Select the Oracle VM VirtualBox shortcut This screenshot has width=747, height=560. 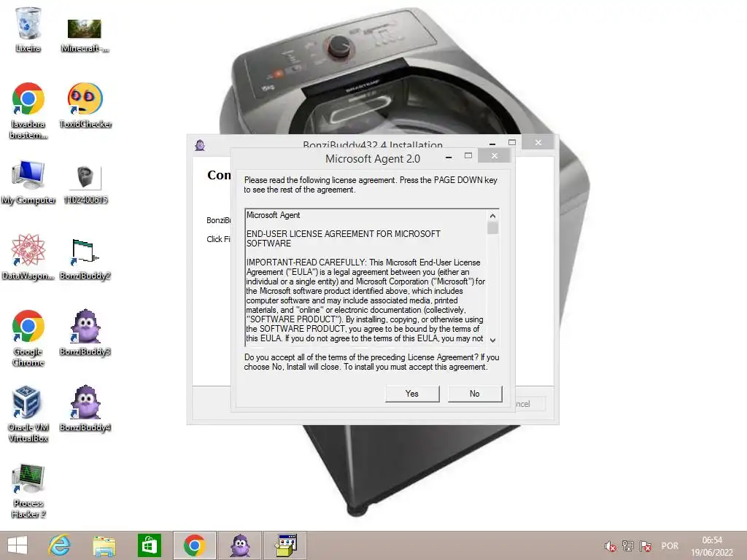click(28, 414)
